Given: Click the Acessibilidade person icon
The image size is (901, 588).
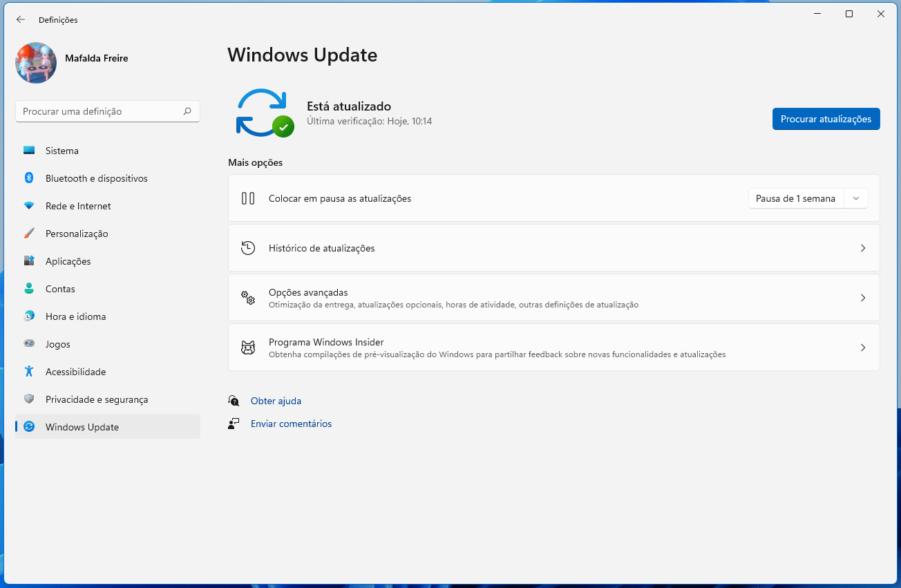Looking at the screenshot, I should [x=29, y=372].
